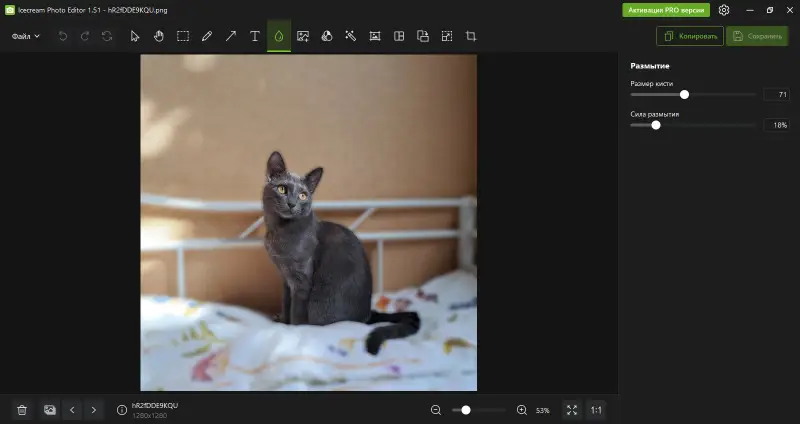Click the trash delete icon

click(x=22, y=410)
